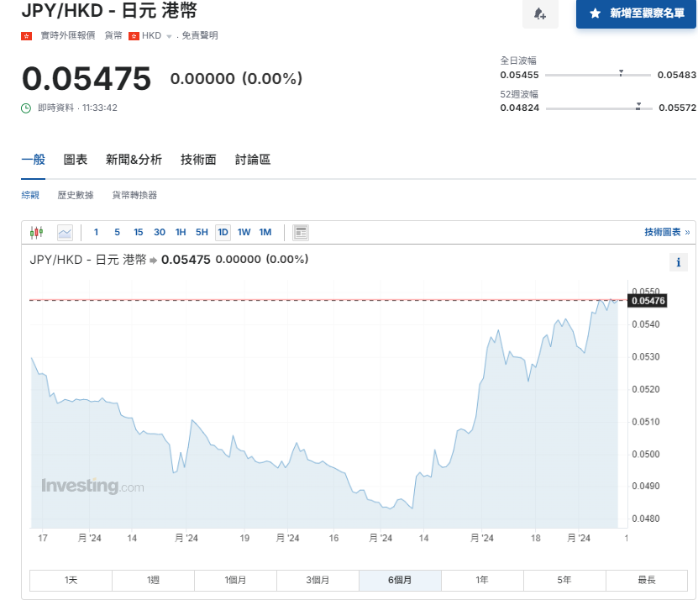The width and height of the screenshot is (698, 616).
Task: Click the chart info 'i' icon
Action: point(678,263)
